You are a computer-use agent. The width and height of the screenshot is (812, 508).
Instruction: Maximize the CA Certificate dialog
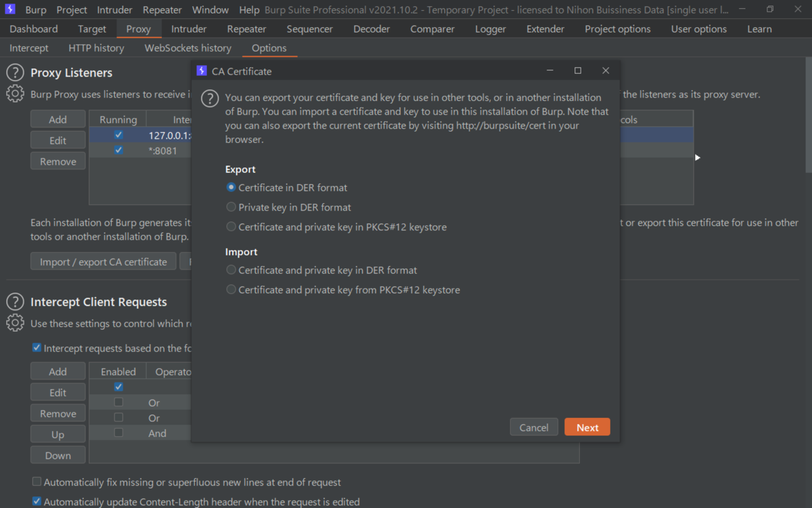tap(578, 70)
